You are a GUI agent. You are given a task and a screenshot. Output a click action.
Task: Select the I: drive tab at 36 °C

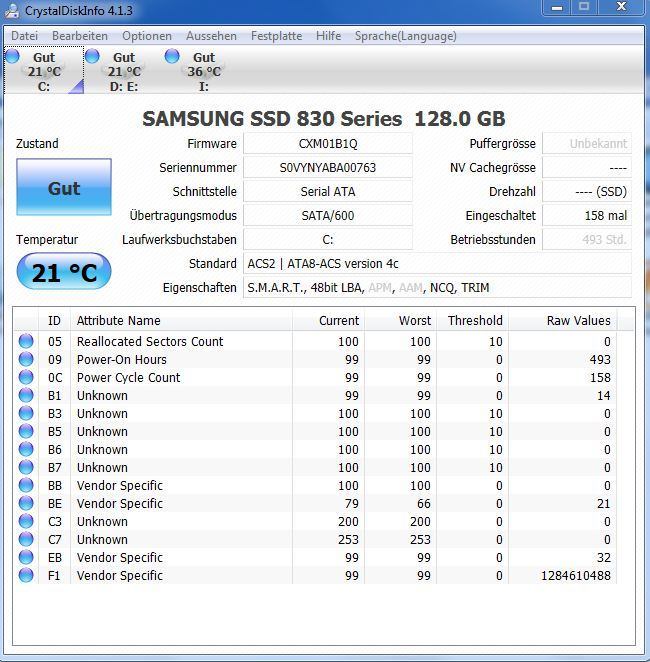(204, 71)
